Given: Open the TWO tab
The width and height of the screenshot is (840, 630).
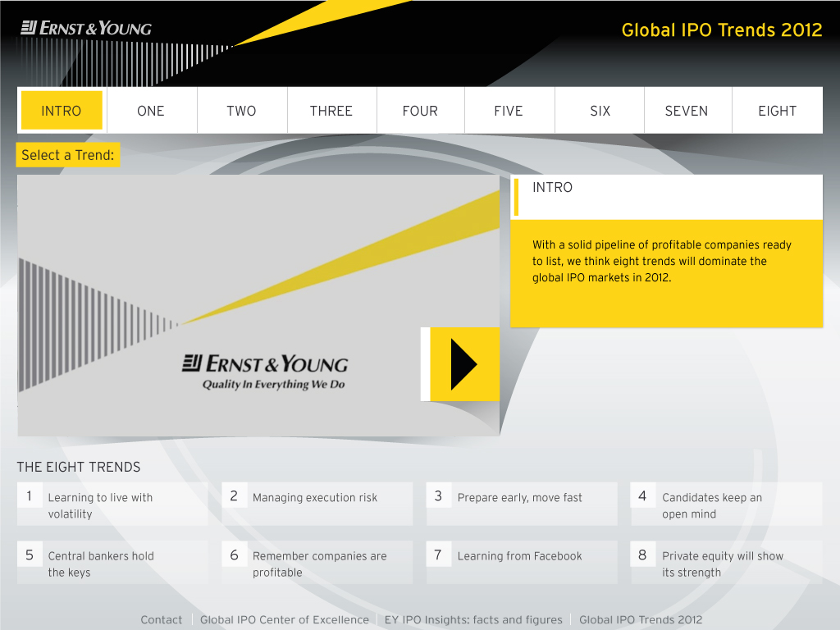Looking at the screenshot, I should tap(241, 111).
